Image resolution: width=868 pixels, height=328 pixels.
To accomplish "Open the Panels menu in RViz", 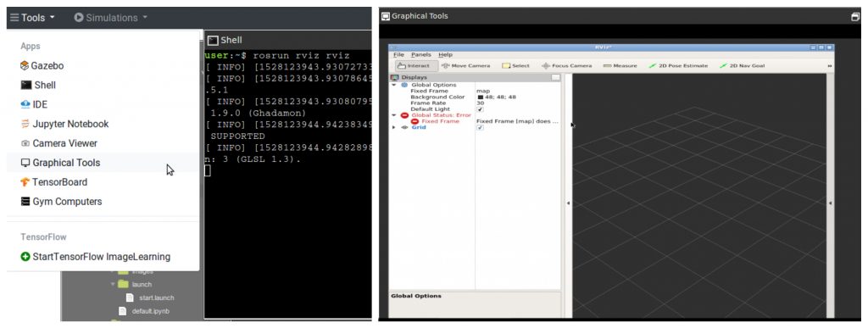I will click(420, 55).
